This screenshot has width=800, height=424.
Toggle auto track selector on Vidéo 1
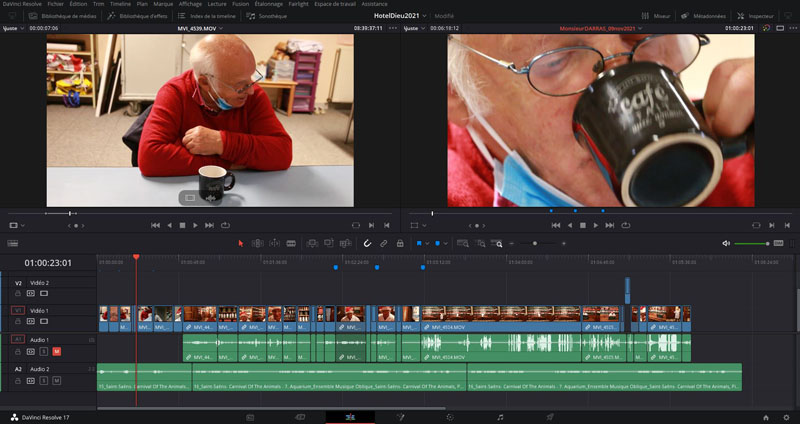tap(31, 321)
